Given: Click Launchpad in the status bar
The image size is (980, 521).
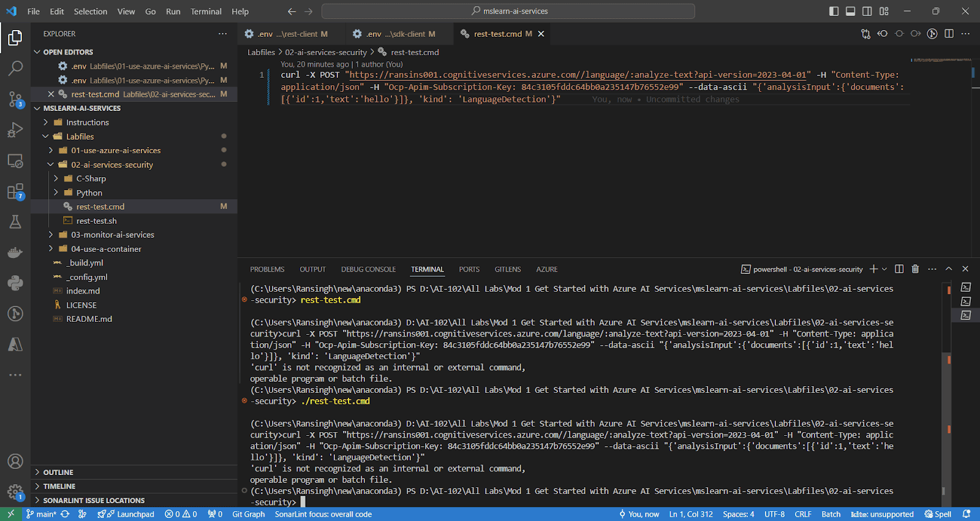Looking at the screenshot, I should (x=126, y=514).
